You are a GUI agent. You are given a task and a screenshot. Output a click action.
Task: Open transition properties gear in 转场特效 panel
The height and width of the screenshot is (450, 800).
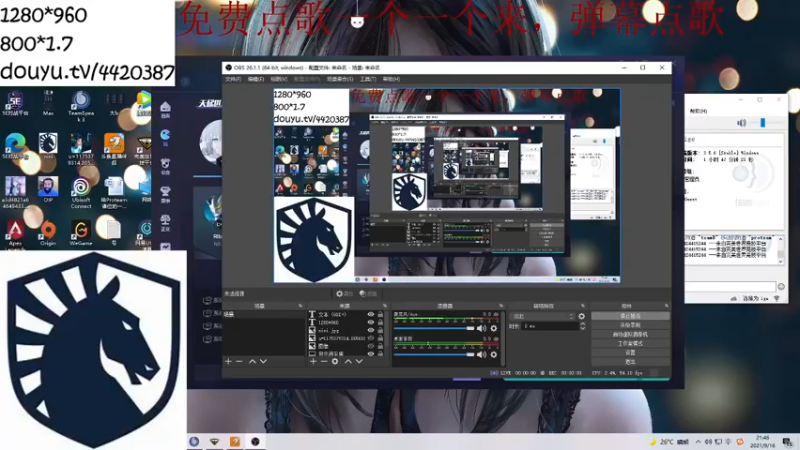(582, 316)
